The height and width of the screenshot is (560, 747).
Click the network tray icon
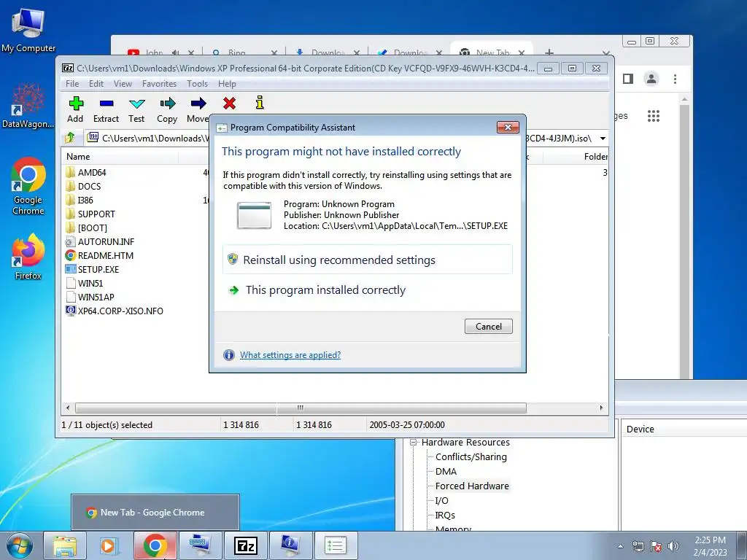pyautogui.click(x=638, y=546)
